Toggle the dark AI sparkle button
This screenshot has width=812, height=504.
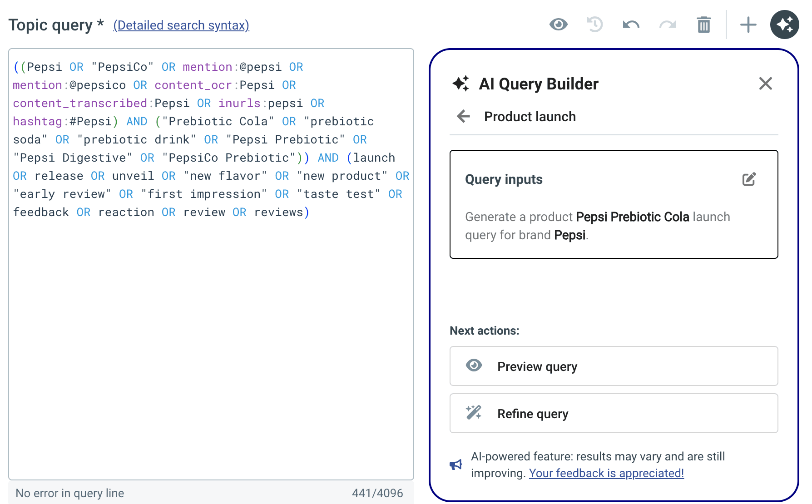click(x=784, y=25)
